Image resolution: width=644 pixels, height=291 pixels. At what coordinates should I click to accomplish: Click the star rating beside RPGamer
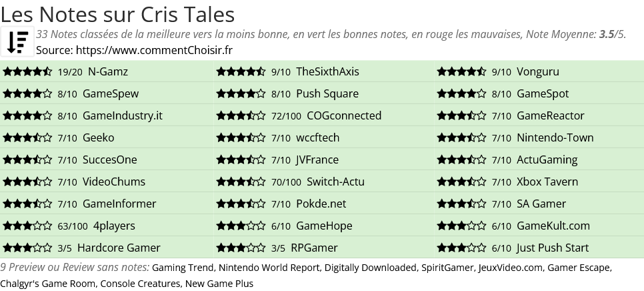pos(241,248)
